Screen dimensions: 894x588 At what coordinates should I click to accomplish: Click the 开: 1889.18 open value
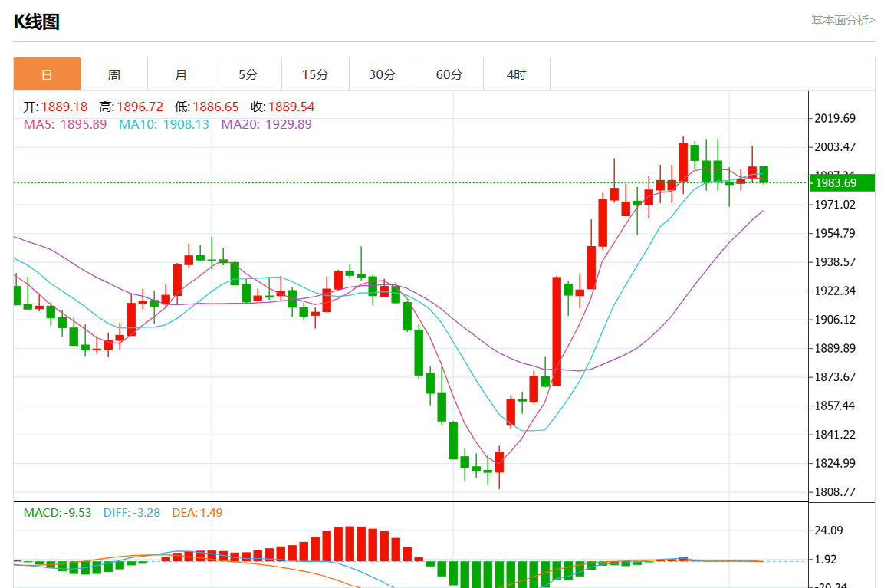[55, 107]
